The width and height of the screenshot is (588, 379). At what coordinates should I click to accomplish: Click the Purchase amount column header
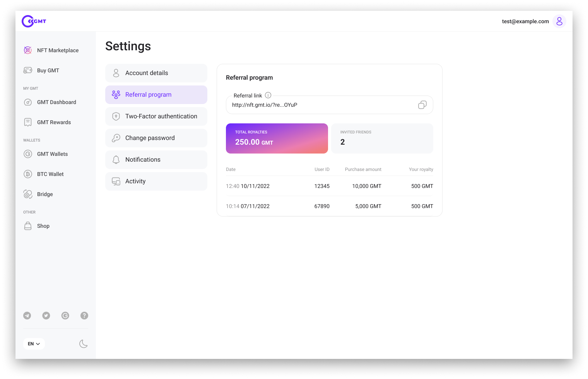point(363,169)
